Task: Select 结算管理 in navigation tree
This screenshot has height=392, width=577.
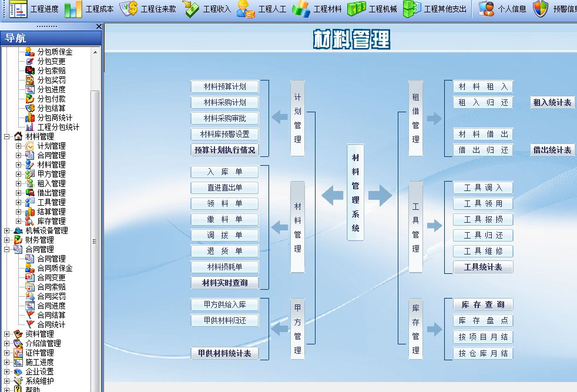Action: tap(51, 212)
